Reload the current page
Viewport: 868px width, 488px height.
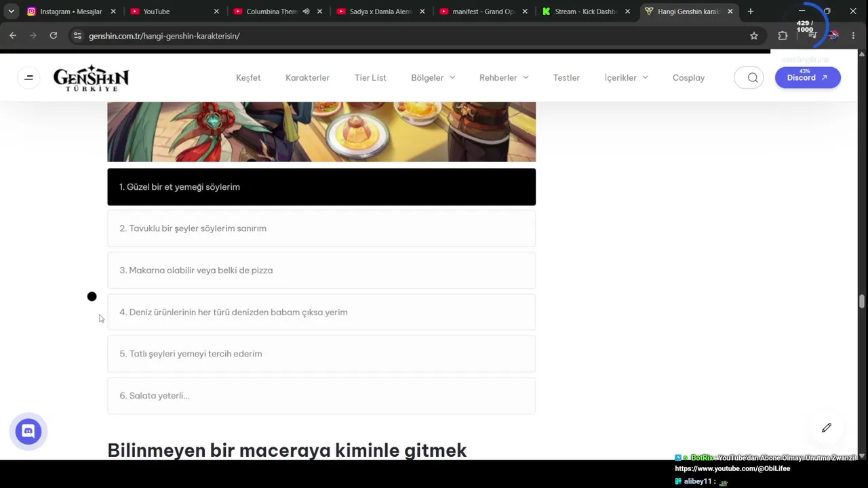pyautogui.click(x=54, y=36)
